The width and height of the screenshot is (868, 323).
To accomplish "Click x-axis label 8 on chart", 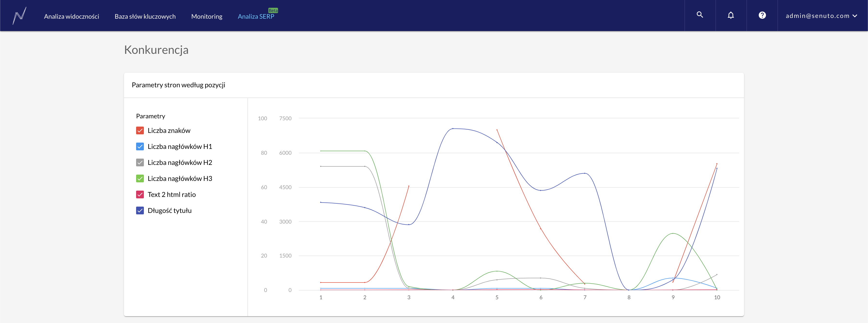I will point(629,297).
